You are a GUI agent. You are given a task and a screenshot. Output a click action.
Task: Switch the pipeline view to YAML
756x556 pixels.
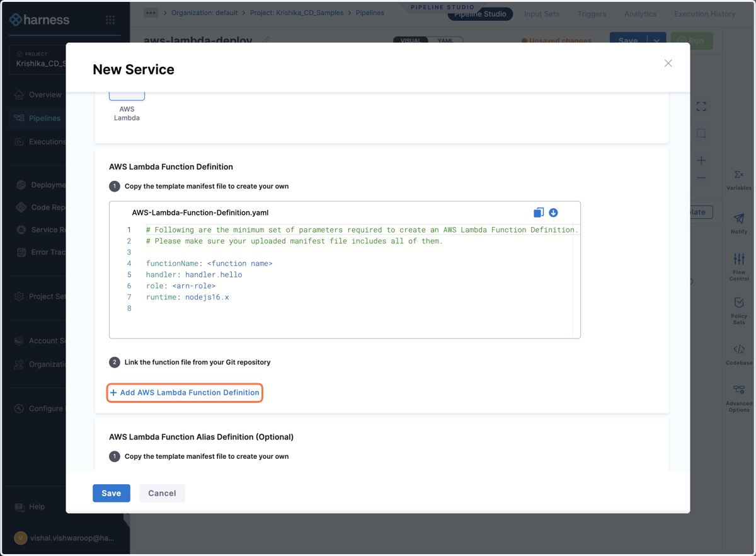(x=445, y=40)
